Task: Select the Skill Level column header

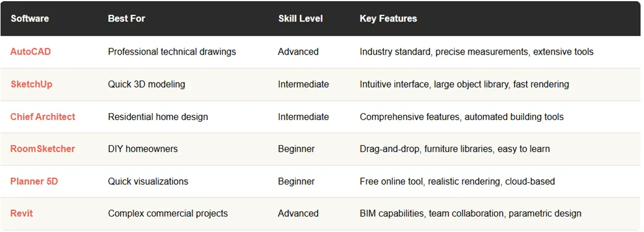Action: [x=300, y=19]
